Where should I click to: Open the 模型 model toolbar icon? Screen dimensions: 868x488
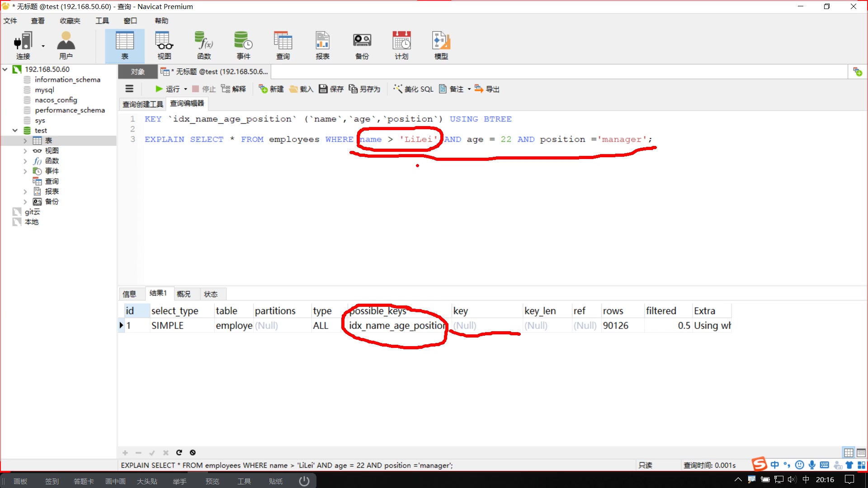pos(441,46)
